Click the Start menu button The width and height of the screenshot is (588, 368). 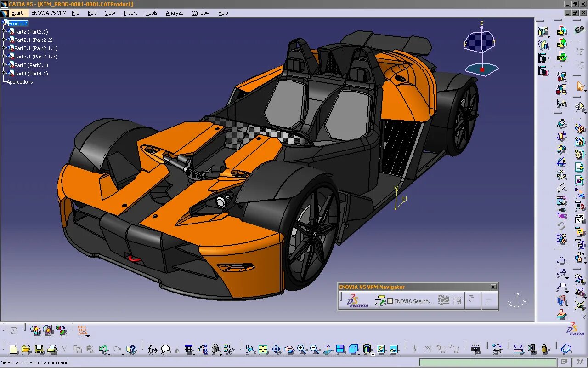tap(17, 13)
